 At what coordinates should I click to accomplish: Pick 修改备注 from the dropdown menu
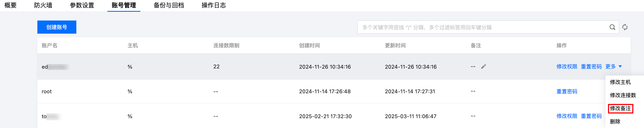point(620,108)
